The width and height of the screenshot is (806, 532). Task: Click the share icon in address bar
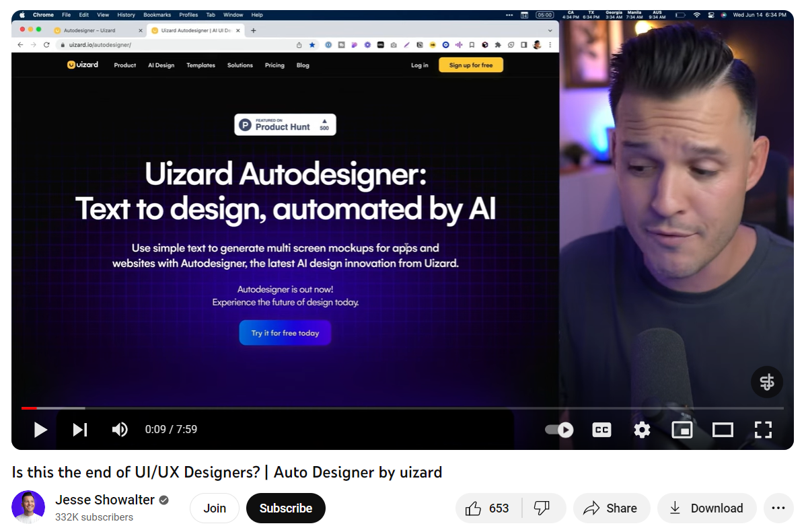299,44
